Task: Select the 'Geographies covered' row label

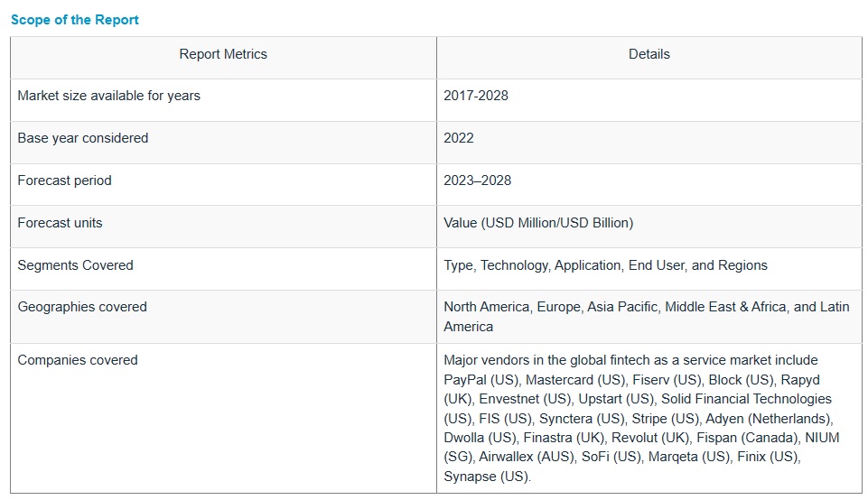Action: point(81,307)
